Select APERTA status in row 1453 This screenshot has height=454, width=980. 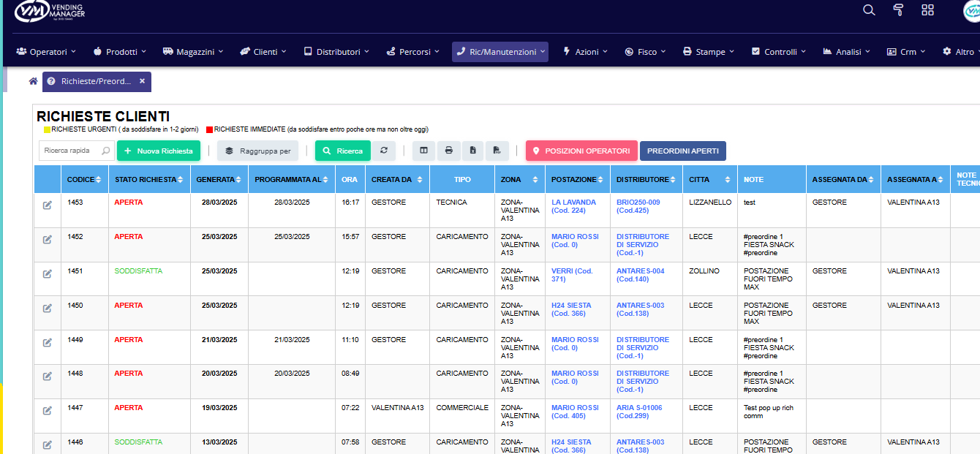(x=129, y=203)
